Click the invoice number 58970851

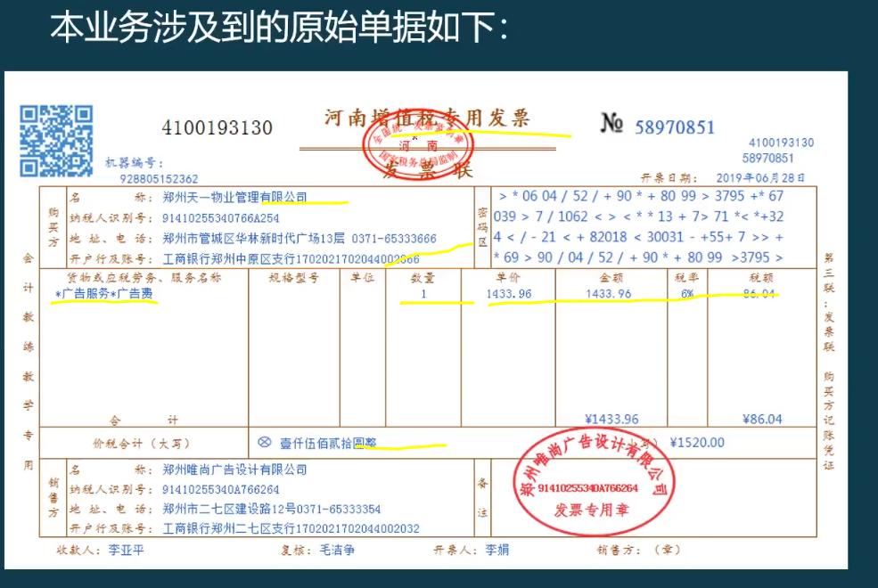point(677,127)
